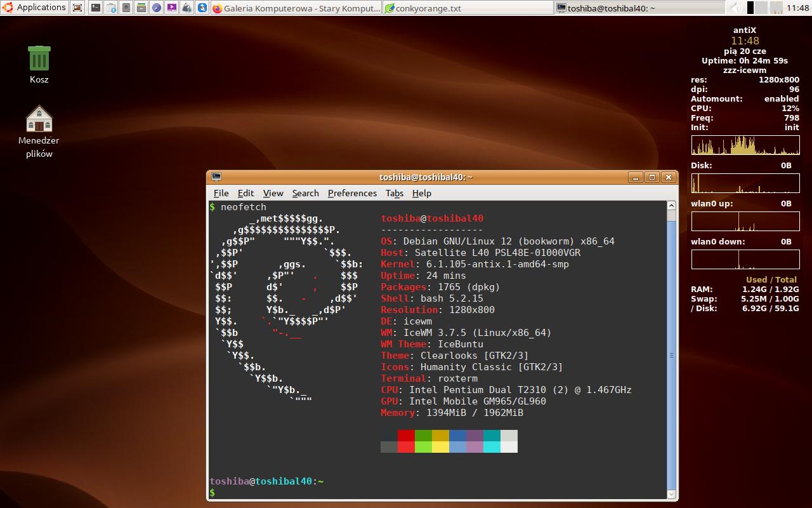812x508 pixels.
Task: Click the Applications menu button
Action: click(x=36, y=7)
